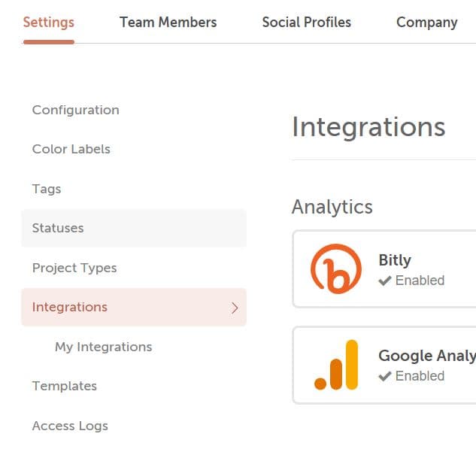
Task: Open the Statuses settings page
Action: (x=58, y=228)
